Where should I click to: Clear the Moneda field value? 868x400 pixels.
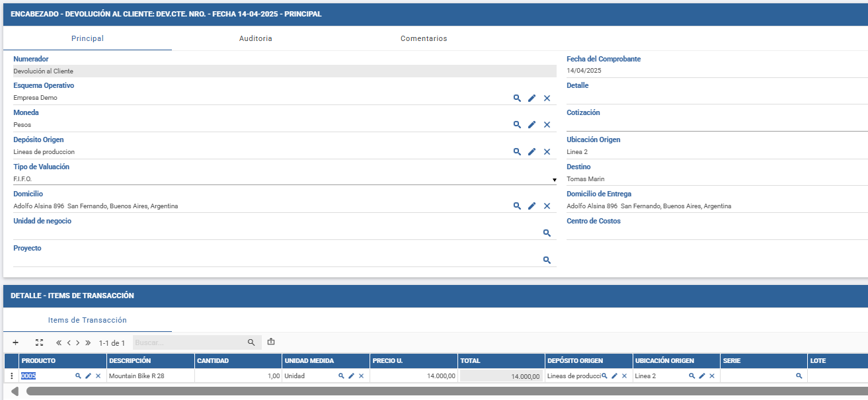pyautogui.click(x=547, y=124)
